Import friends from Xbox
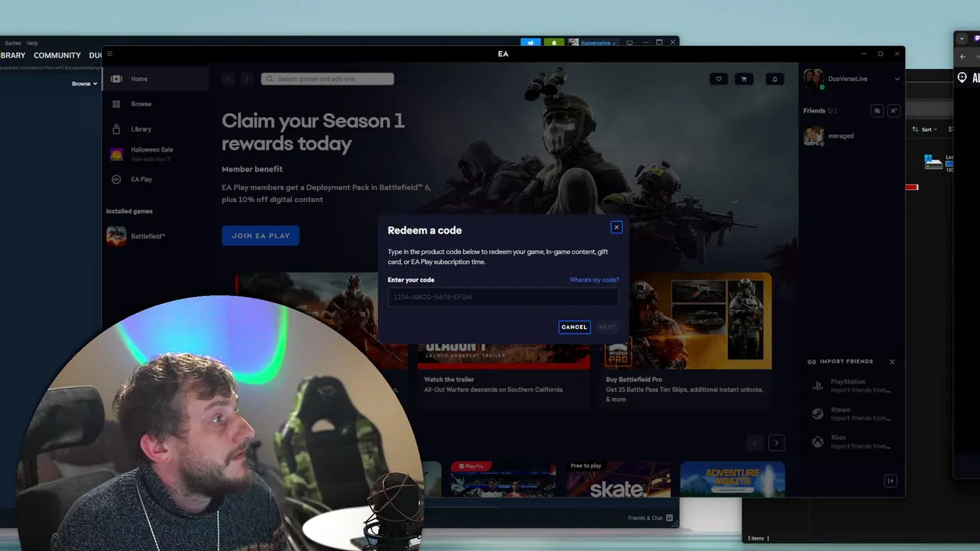 (852, 442)
